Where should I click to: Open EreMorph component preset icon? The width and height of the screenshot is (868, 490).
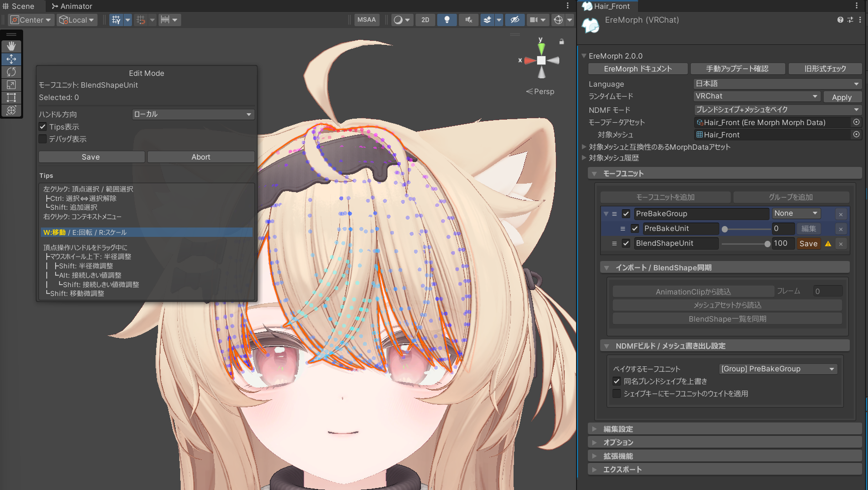point(850,20)
